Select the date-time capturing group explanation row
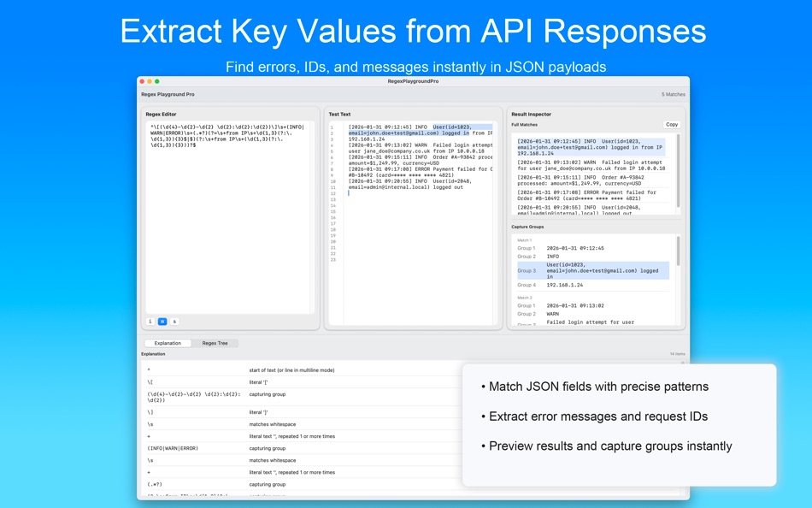812x508 pixels. click(303, 397)
